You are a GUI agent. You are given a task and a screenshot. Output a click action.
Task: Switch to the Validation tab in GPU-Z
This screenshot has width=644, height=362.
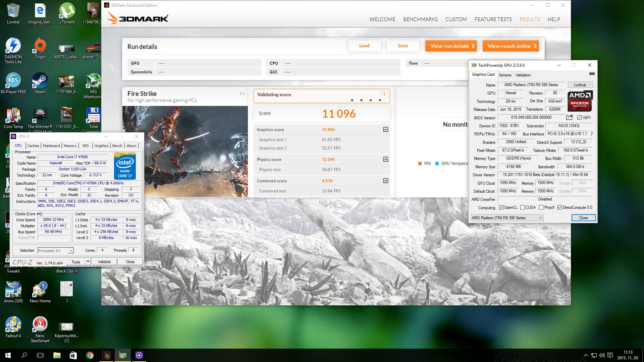point(523,75)
